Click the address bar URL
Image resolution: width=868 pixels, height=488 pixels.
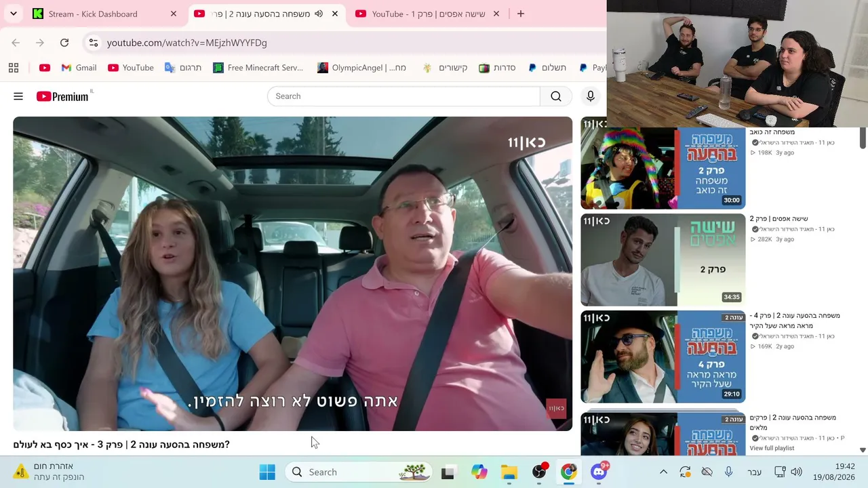187,43
